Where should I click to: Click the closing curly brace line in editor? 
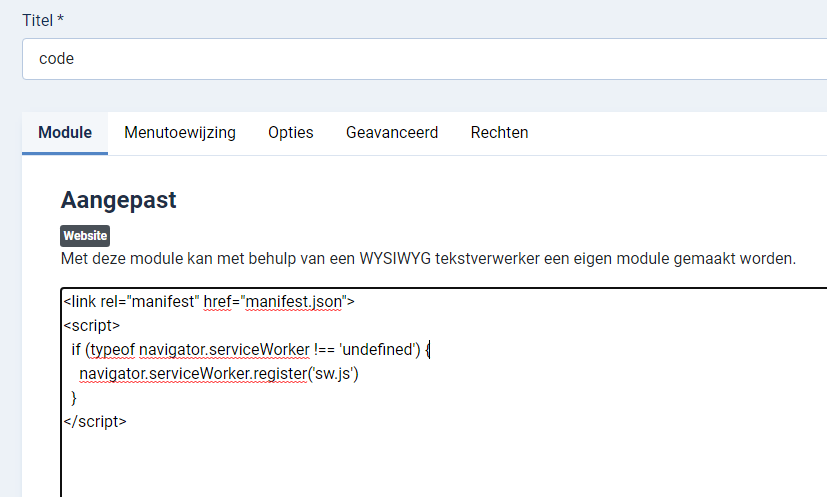coord(74,397)
